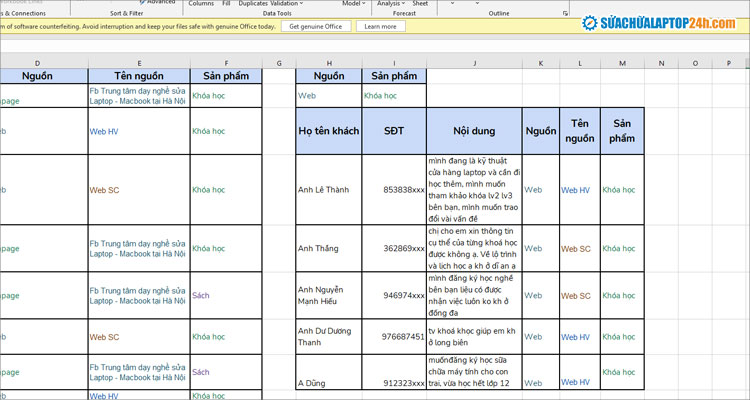
Task: Expand the Data Model dropdown
Action: point(356,4)
